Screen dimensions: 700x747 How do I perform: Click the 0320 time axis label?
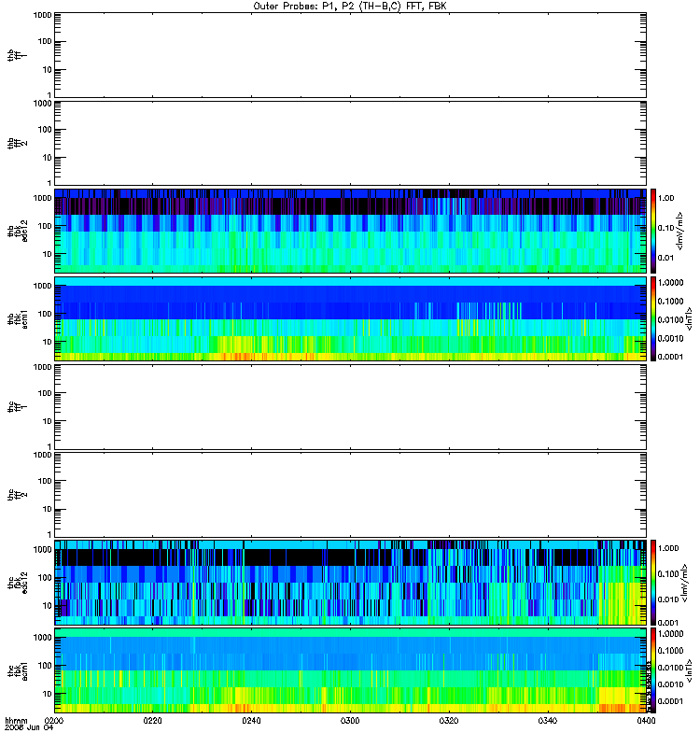click(449, 721)
